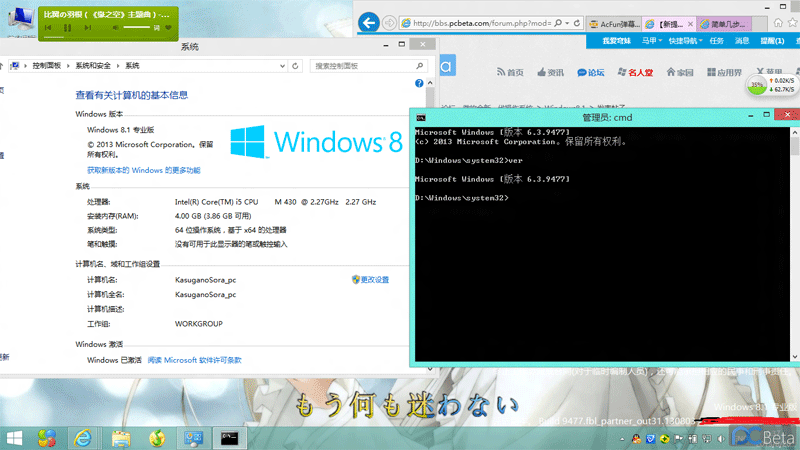
Task: Click the Windows Start button
Action: click(x=14, y=437)
